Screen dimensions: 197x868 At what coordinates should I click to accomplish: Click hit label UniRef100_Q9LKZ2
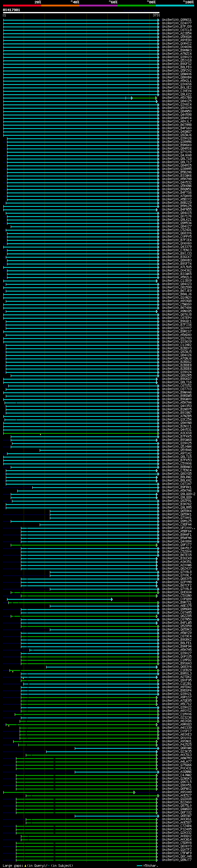(176, 94)
